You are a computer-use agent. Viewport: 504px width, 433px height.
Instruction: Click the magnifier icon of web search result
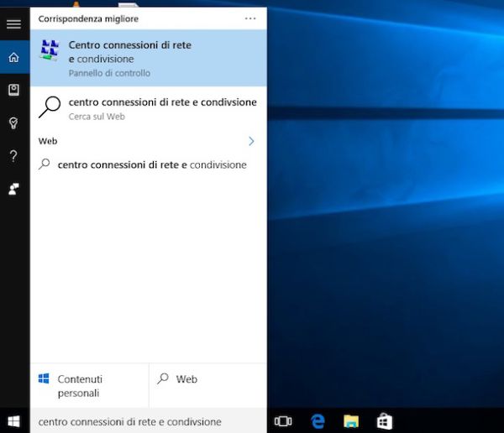50,108
